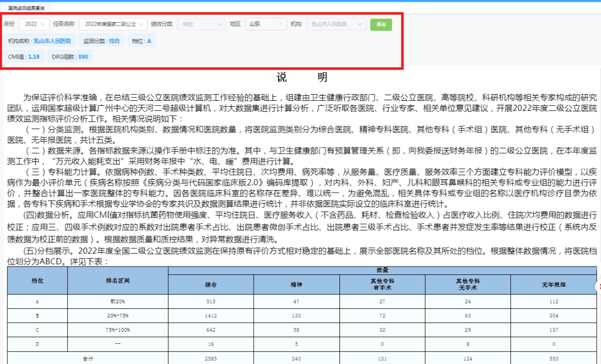The image size is (601, 364).
Task: Click the 精神 column header
Action: 296,284
